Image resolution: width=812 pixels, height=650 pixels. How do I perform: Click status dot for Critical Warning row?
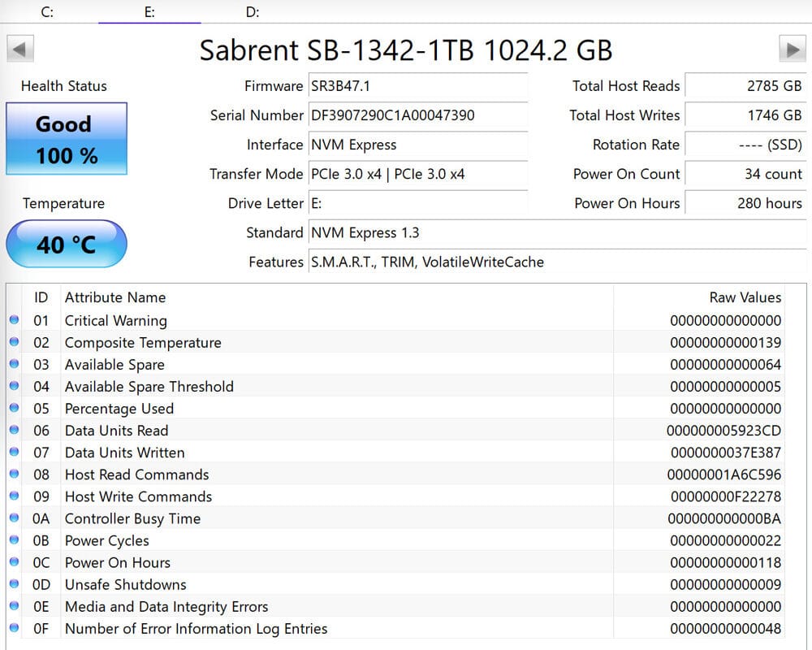click(x=14, y=320)
